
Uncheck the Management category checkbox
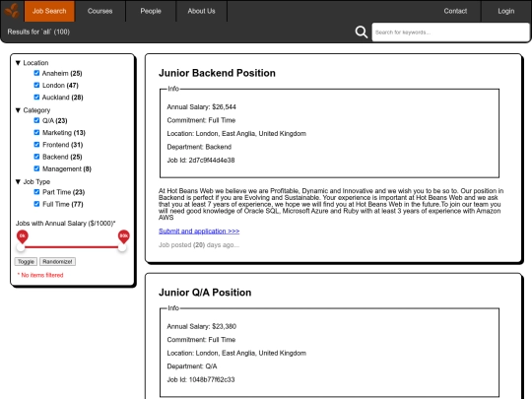(x=36, y=168)
